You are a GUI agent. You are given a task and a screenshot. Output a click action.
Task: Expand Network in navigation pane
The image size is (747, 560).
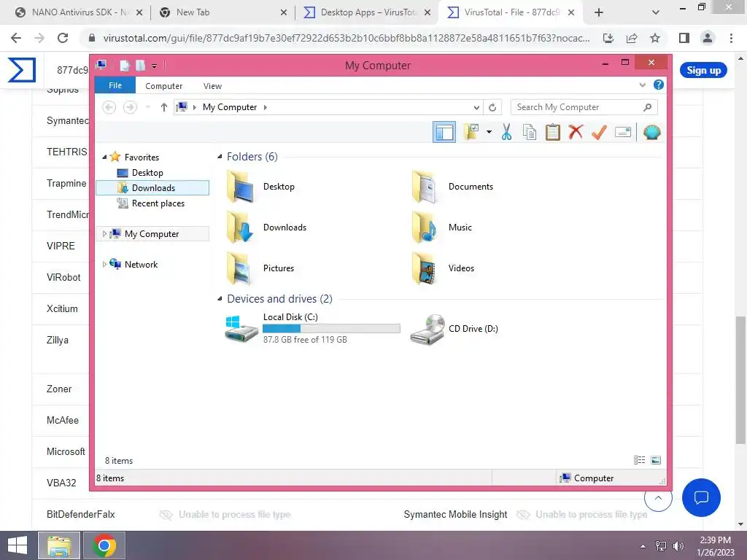click(x=104, y=264)
